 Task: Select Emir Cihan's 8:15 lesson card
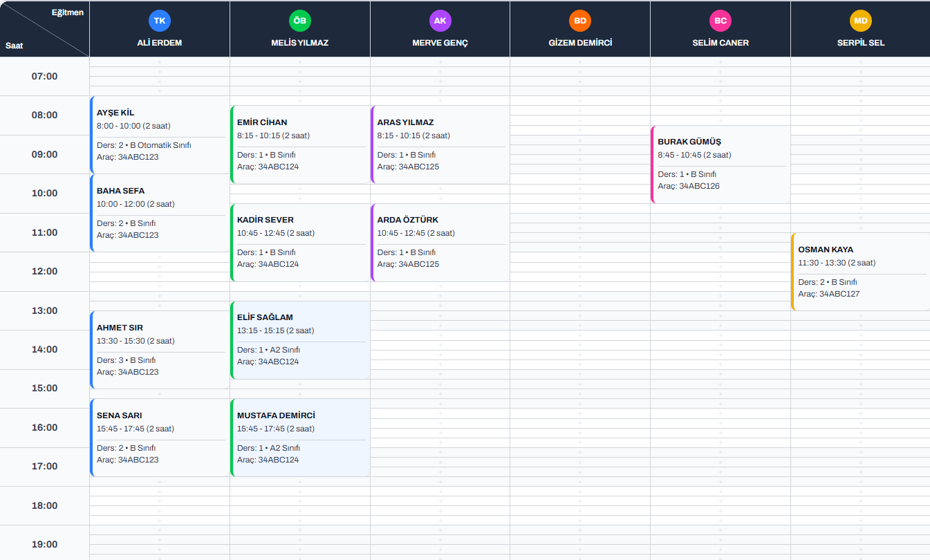point(300,144)
